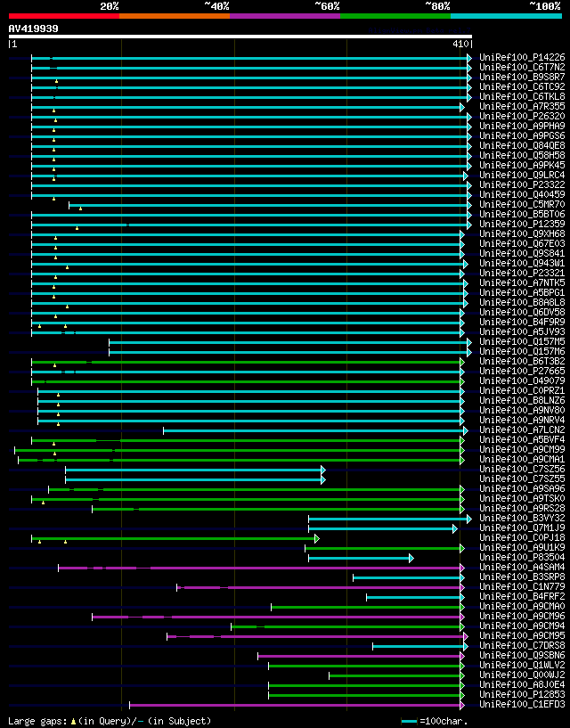The image size is (570, 728).
Task: Click the cyan alignment bar of UniRef100_P14226
Action: tap(249, 58)
